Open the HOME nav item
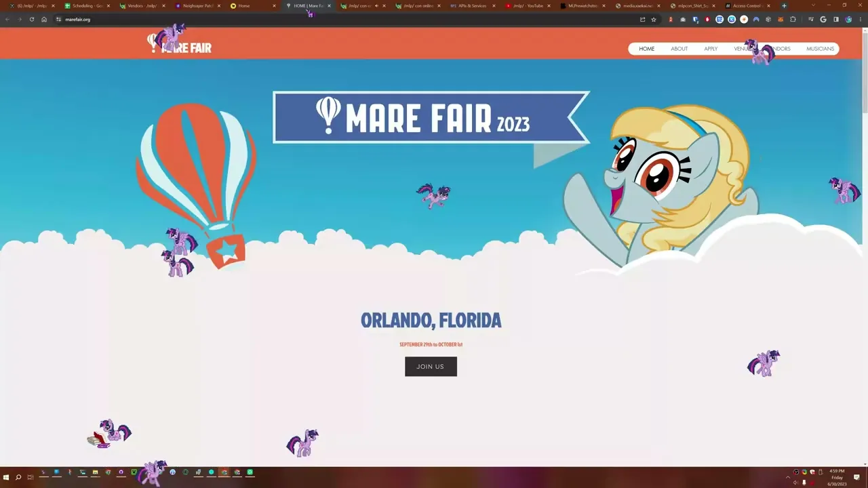The height and width of the screenshot is (488, 868). coord(646,49)
